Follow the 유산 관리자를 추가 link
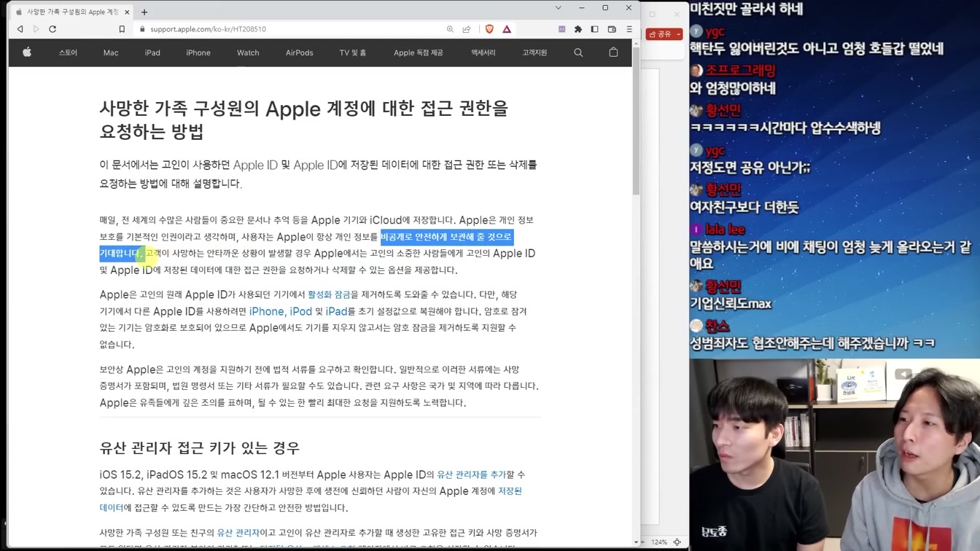This screenshot has width=980, height=551. coord(471,474)
